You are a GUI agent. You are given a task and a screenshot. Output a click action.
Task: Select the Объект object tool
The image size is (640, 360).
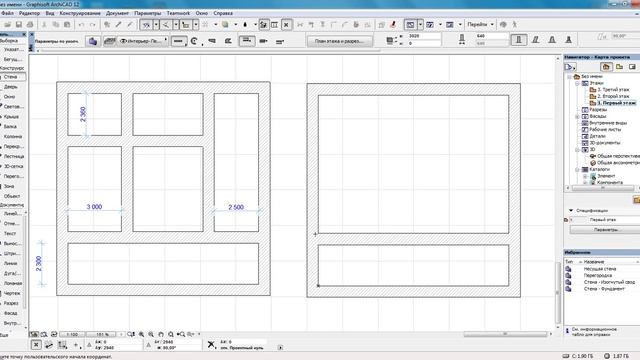point(12,196)
